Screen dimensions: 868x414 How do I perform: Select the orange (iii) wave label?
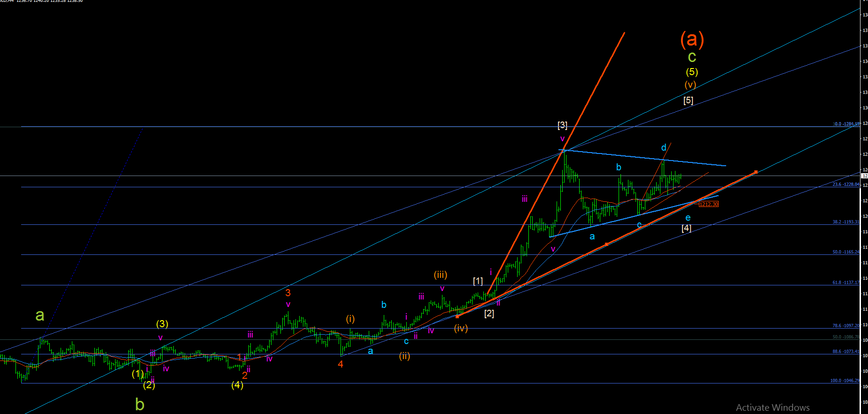[440, 275]
